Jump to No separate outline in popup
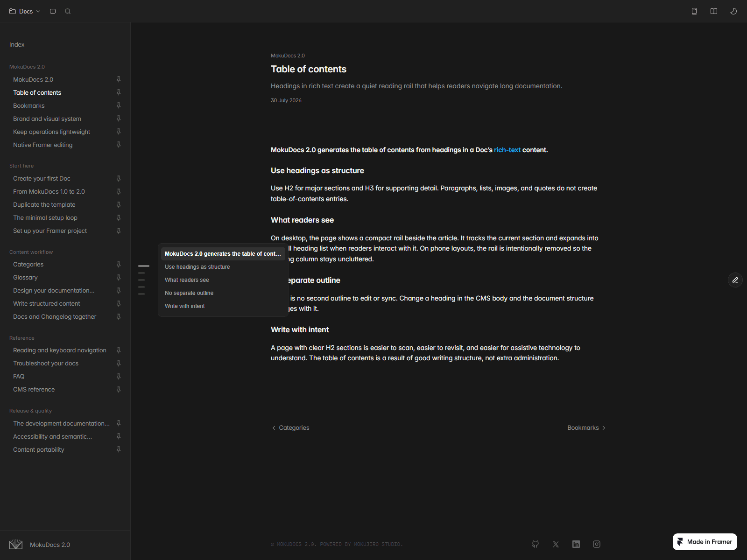 [x=223, y=293]
